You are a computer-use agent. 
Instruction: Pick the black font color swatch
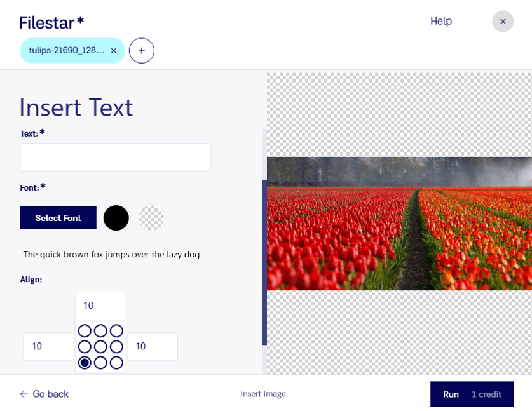pos(116,218)
